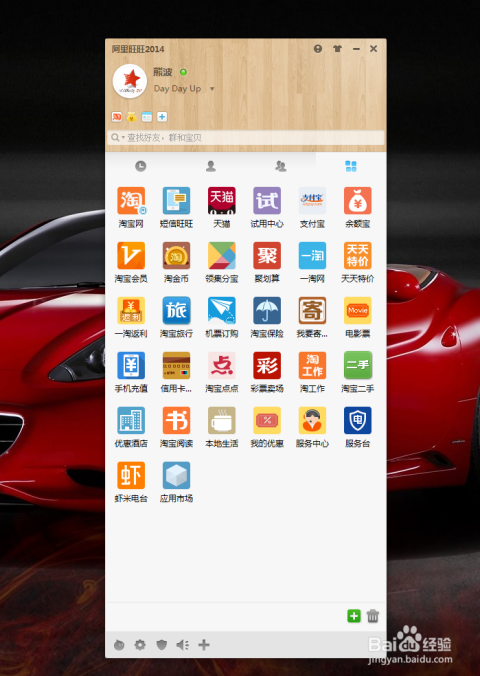
Task: Switch to recent conversations clock tab
Action: (x=141, y=166)
